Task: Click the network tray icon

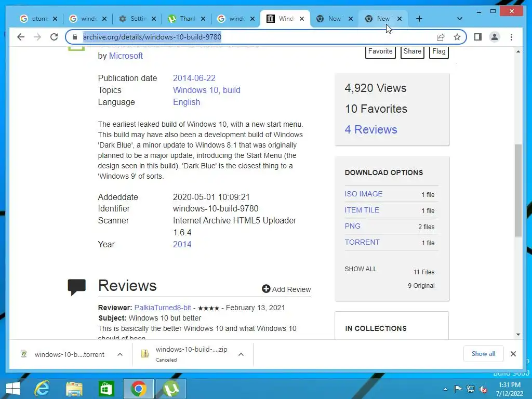Action: [x=470, y=389]
